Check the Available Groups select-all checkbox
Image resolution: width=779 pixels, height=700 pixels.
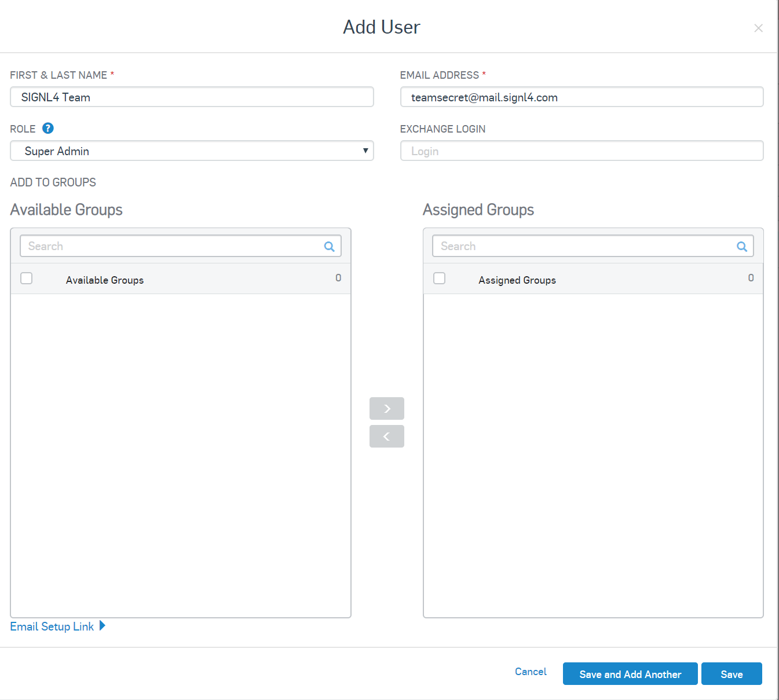pos(27,278)
